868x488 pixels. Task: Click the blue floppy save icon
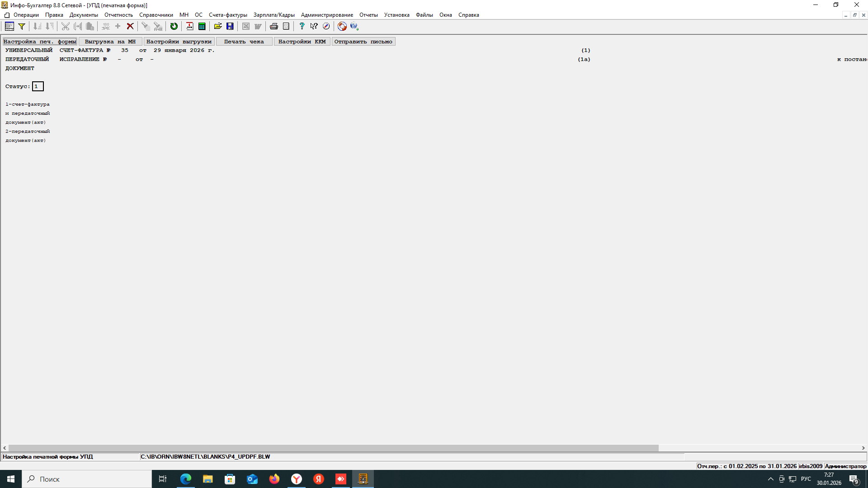pyautogui.click(x=230, y=26)
